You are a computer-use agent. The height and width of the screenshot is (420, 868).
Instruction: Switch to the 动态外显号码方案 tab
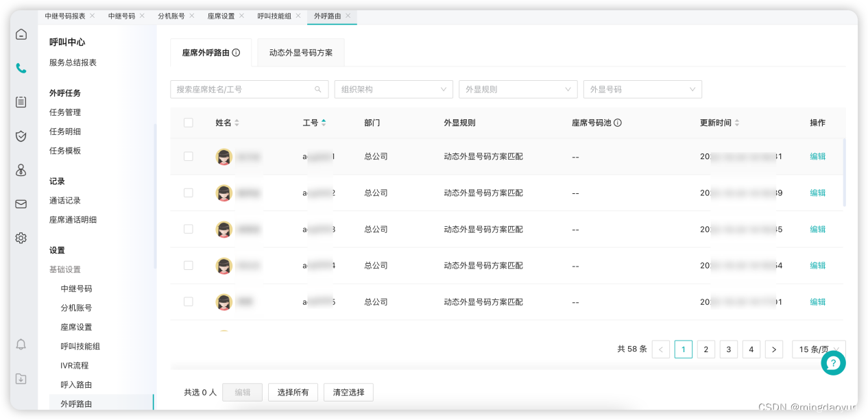[300, 52]
